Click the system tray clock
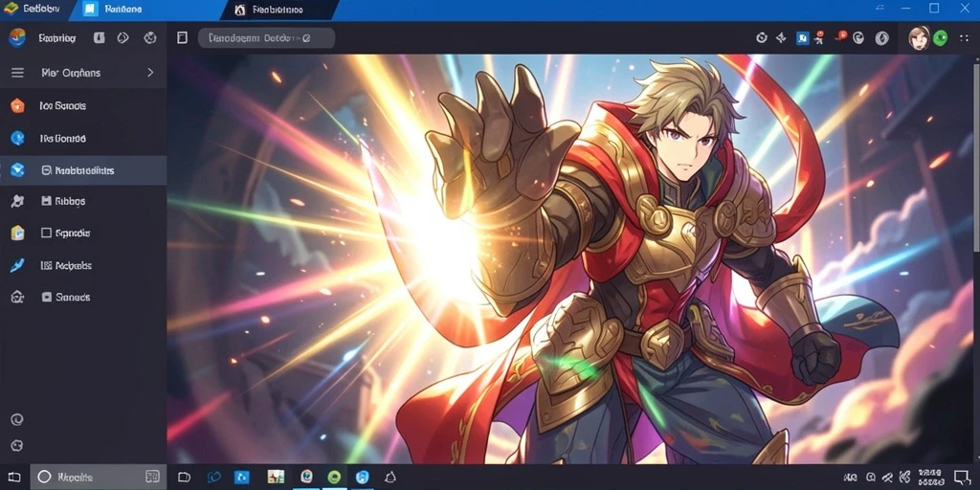The width and height of the screenshot is (980, 490). coord(931,478)
